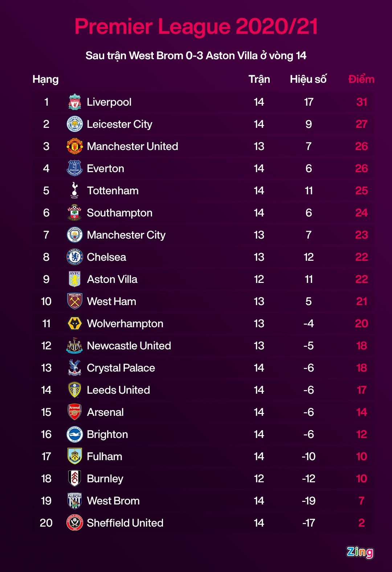Select the Arsenal cannon crest
This screenshot has width=392, height=572.
[75, 412]
